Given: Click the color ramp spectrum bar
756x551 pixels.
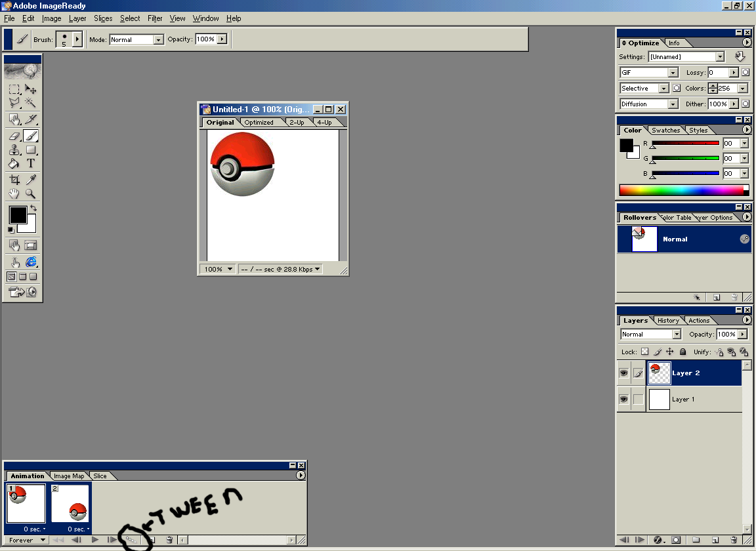Looking at the screenshot, I should coord(684,190).
